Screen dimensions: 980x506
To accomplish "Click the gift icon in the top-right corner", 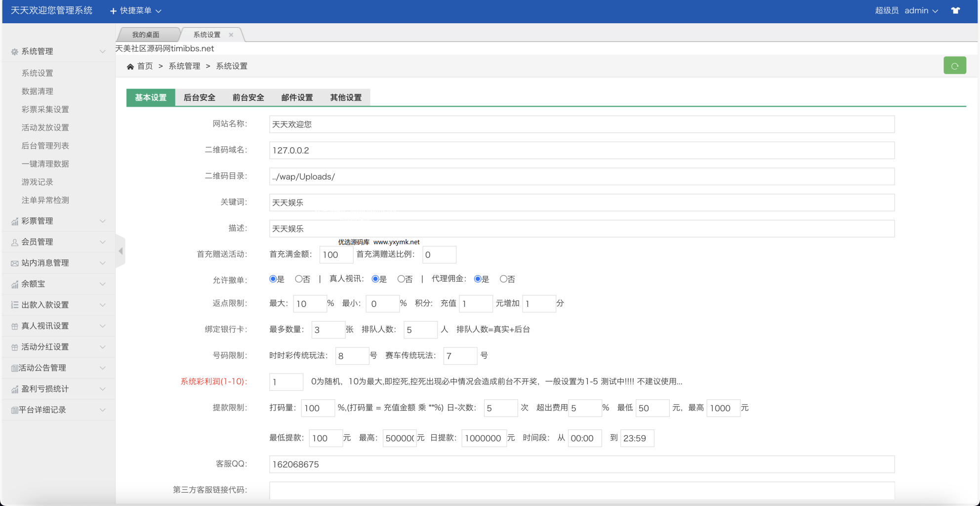I will click(956, 10).
